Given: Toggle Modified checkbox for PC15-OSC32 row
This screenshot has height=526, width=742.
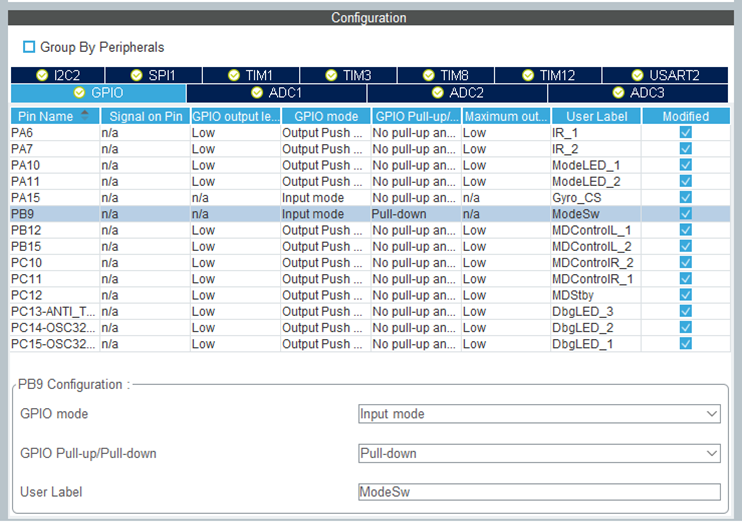Looking at the screenshot, I should click(x=686, y=343).
